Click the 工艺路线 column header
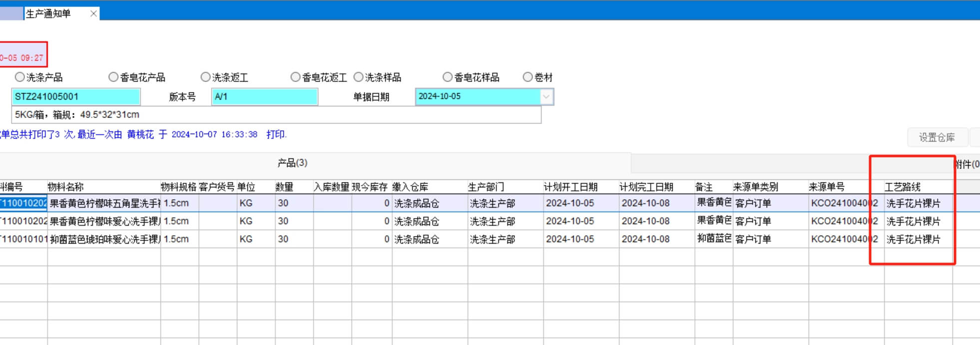The height and width of the screenshot is (345, 980). pyautogui.click(x=902, y=187)
